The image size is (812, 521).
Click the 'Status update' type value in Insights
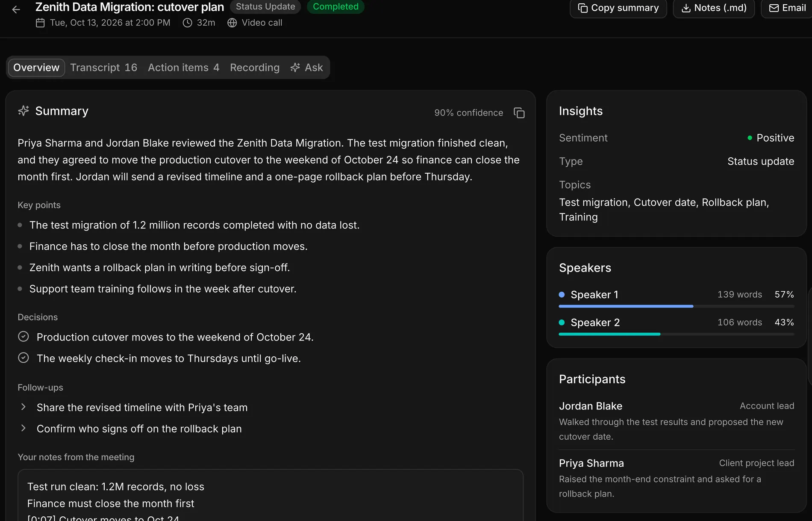(x=761, y=161)
